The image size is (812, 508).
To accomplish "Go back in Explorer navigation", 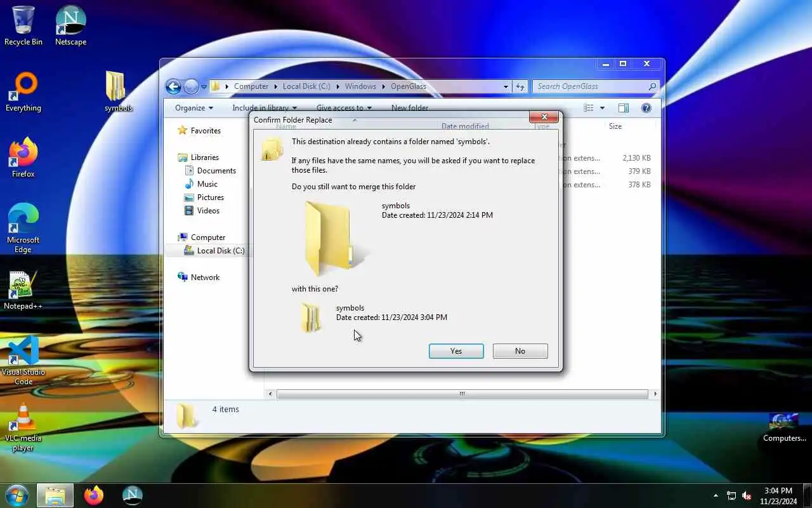I will [173, 86].
